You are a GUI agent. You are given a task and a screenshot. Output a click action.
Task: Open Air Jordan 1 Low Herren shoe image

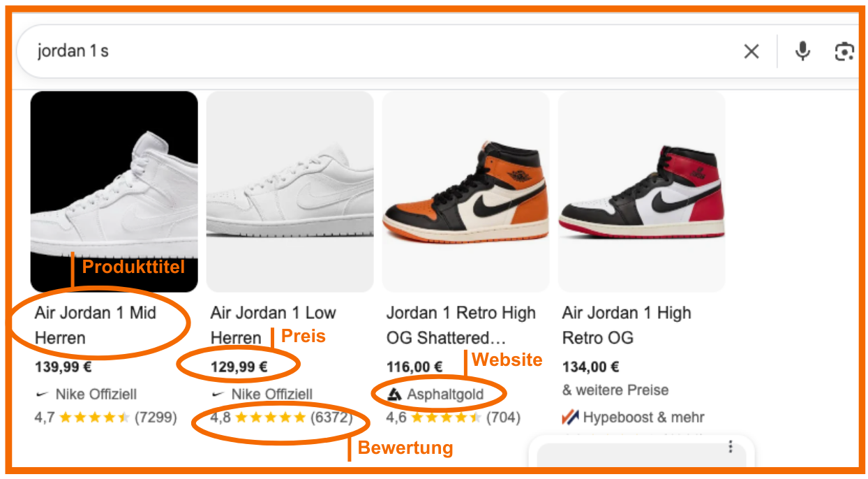point(290,191)
